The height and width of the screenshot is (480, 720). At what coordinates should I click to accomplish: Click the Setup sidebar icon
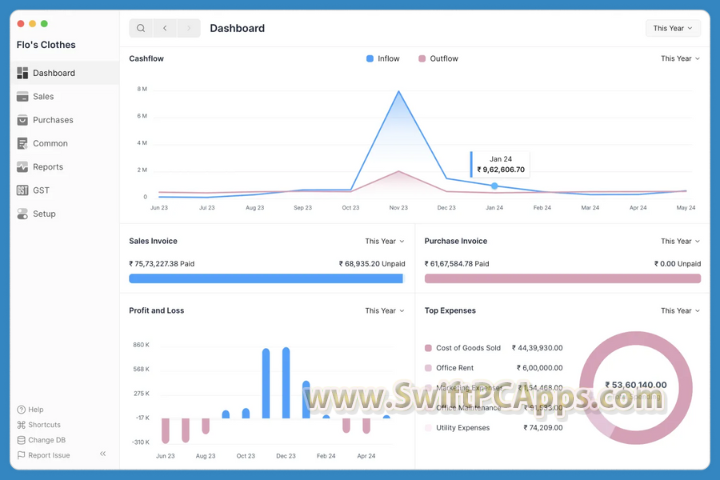(23, 214)
